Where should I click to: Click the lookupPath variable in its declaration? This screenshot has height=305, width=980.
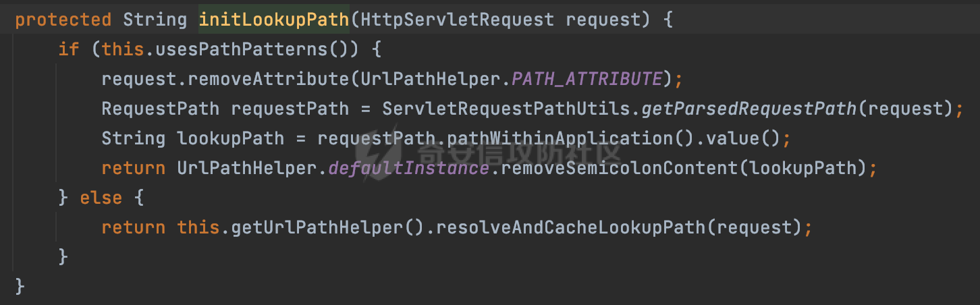[x=230, y=138]
